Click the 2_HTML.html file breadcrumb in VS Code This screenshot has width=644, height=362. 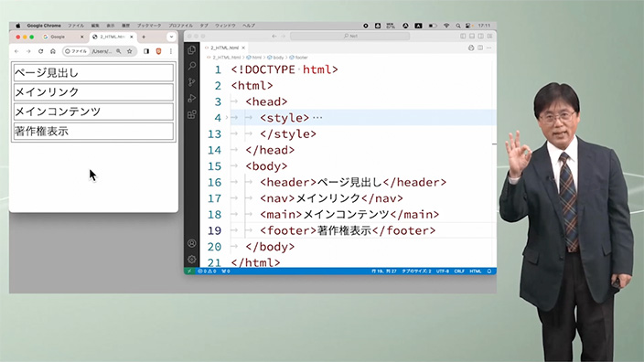pos(224,58)
